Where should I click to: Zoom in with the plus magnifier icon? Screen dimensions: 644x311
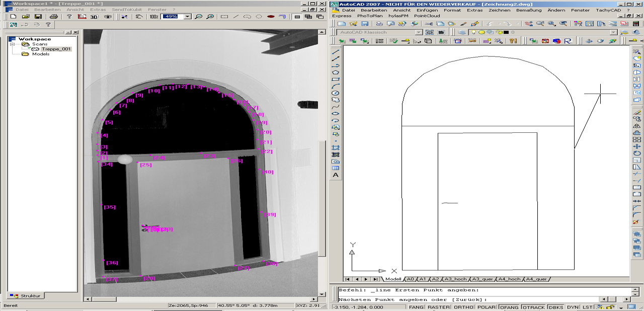click(x=210, y=17)
